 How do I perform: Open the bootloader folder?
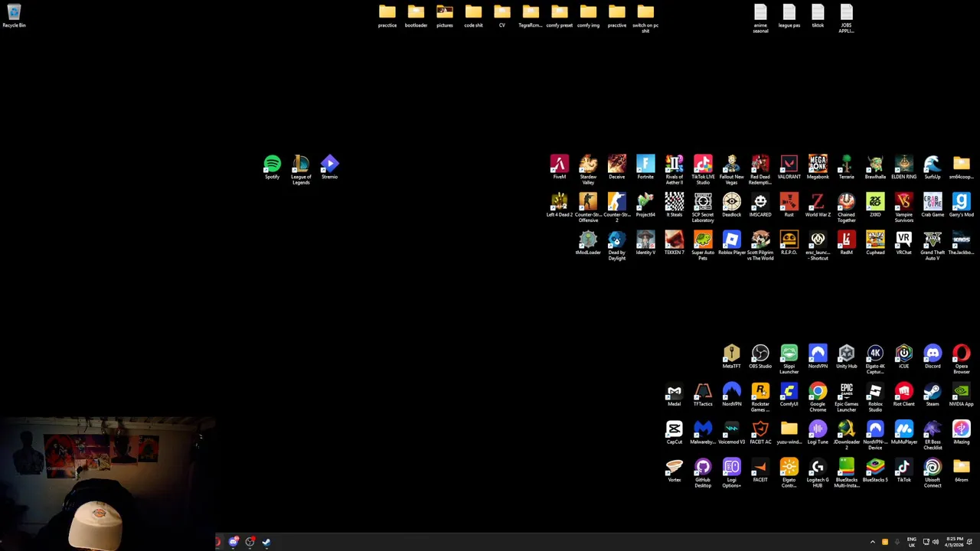coord(416,16)
